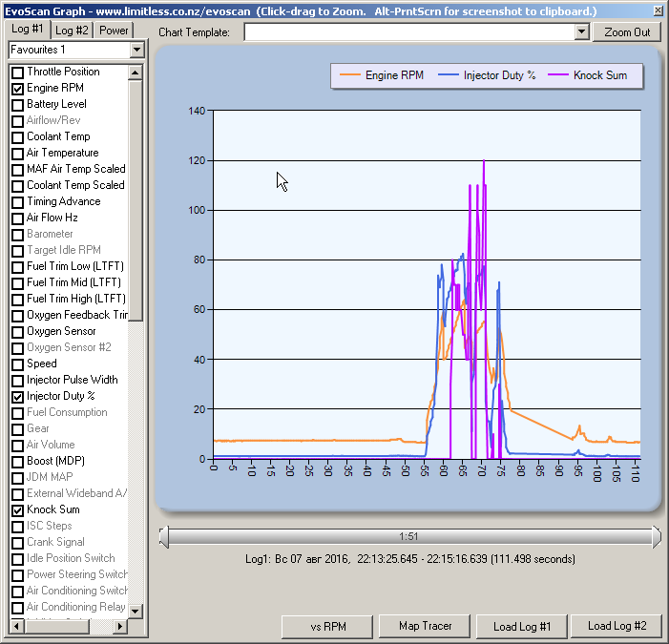Click the slider's left end handle
This screenshot has width=669, height=644.
pyautogui.click(x=164, y=537)
